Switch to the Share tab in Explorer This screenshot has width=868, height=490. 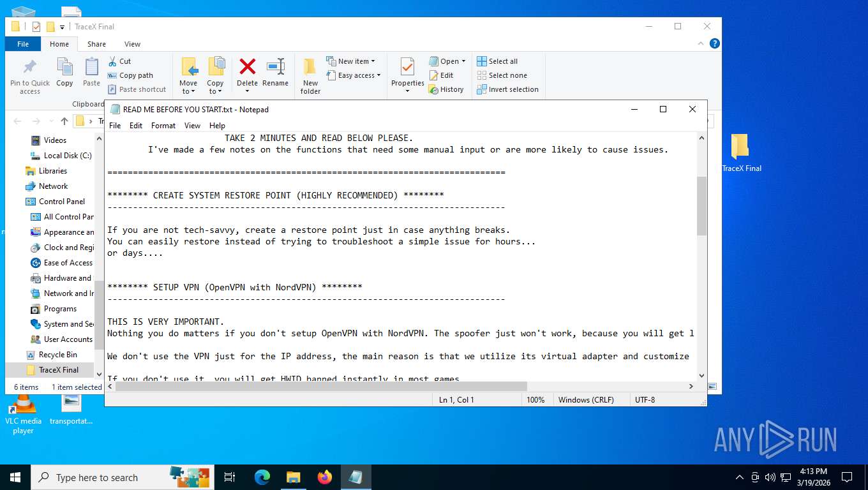click(x=97, y=44)
